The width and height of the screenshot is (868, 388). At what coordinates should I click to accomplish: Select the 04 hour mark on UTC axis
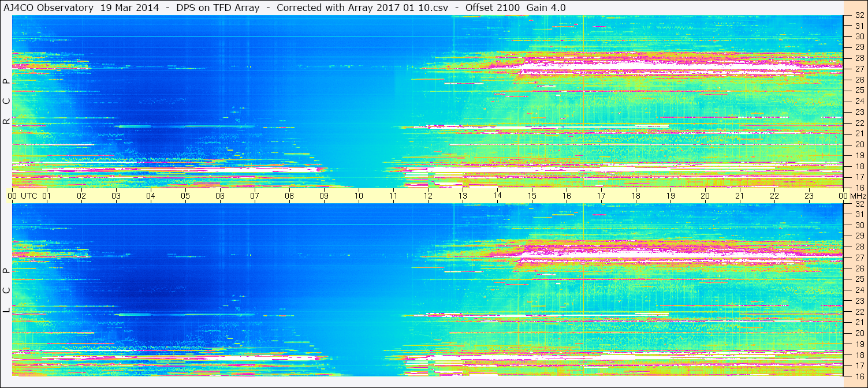[x=151, y=196]
